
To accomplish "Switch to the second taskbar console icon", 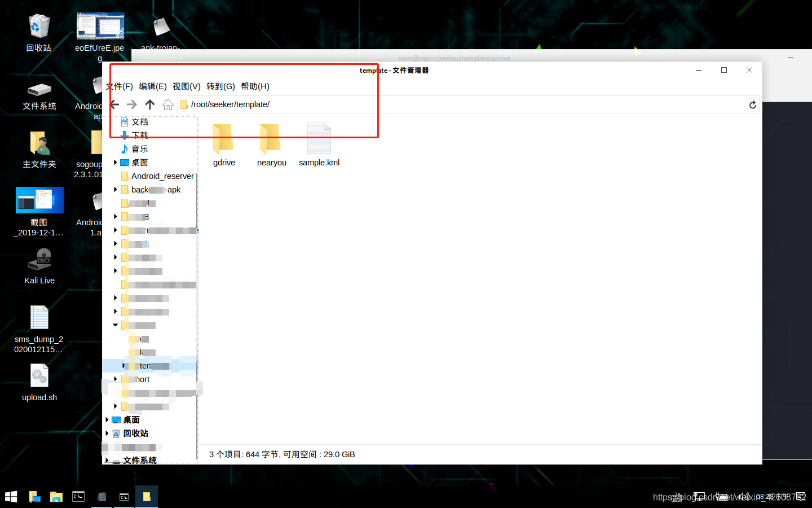I will [124, 497].
